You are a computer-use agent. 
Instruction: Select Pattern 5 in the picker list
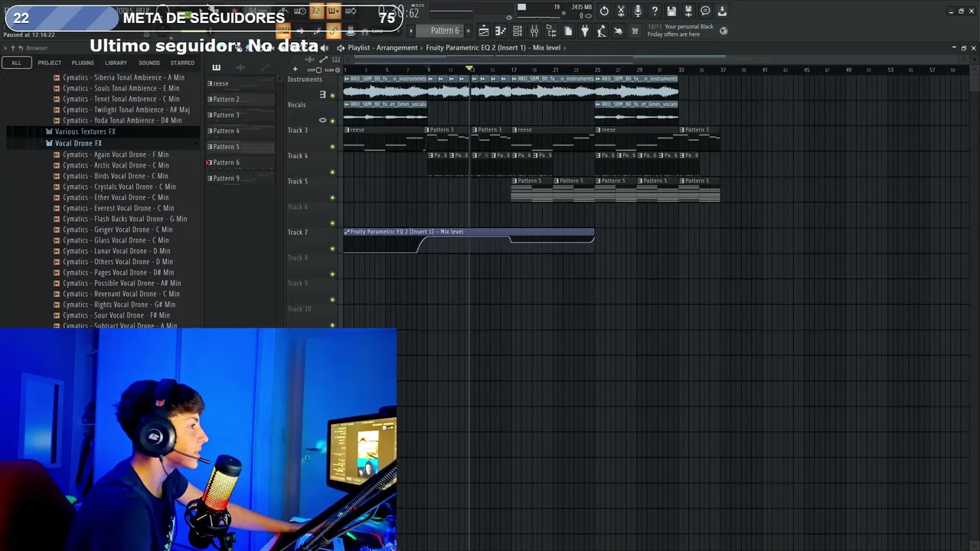240,147
